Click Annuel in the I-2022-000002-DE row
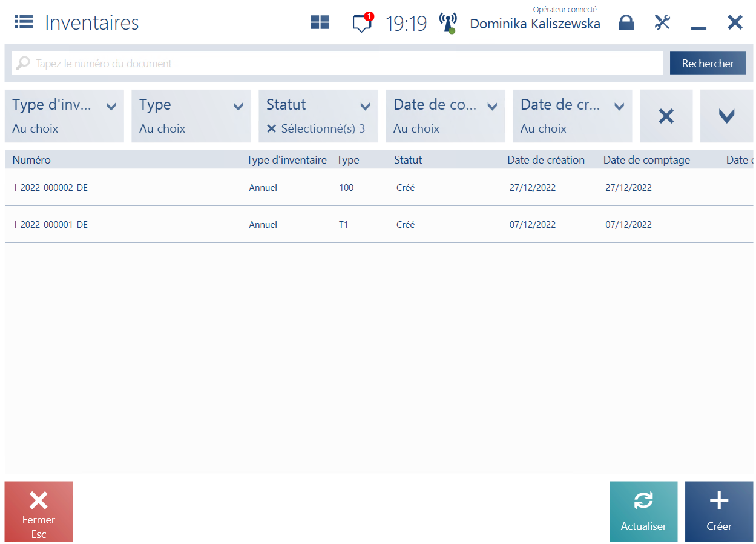The height and width of the screenshot is (544, 756). (263, 187)
